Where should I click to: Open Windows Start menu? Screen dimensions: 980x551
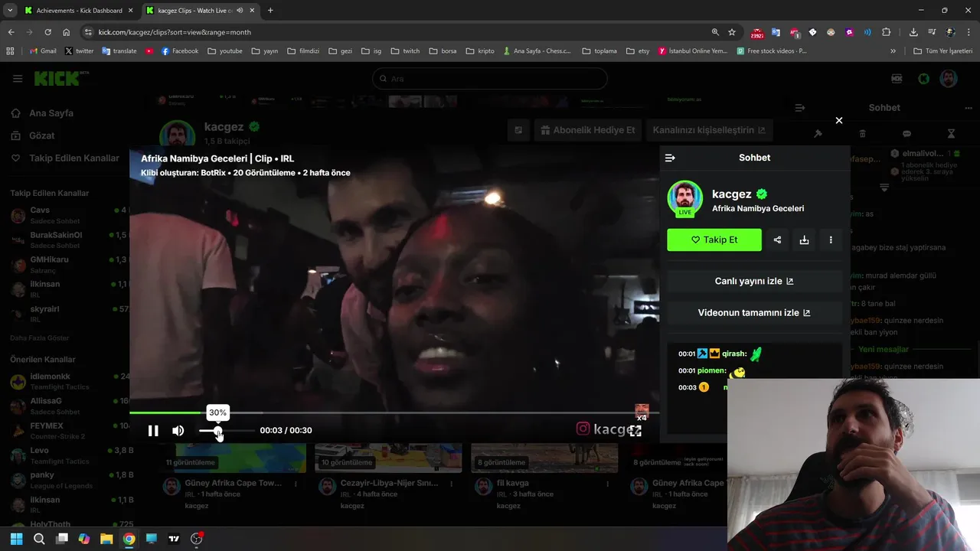(x=16, y=539)
